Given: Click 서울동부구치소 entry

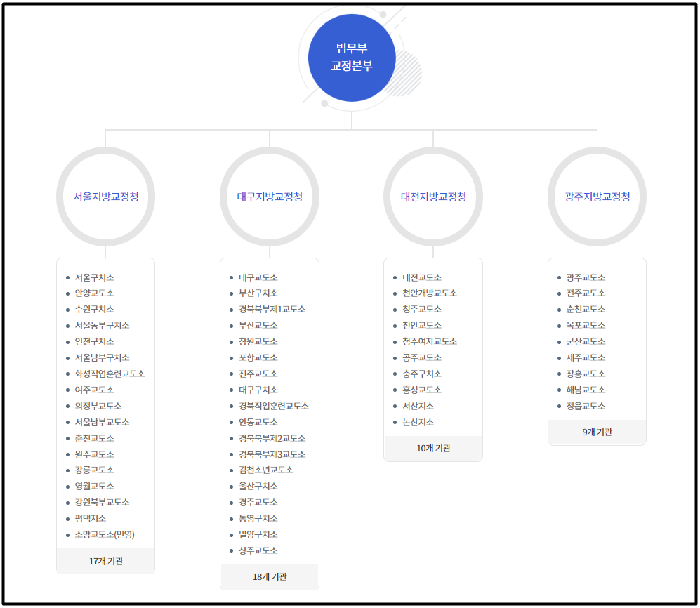Looking at the screenshot, I should click(102, 325).
